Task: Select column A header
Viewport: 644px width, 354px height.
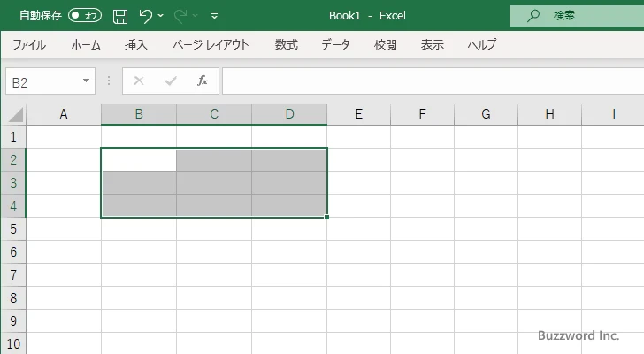Action: tap(64, 114)
